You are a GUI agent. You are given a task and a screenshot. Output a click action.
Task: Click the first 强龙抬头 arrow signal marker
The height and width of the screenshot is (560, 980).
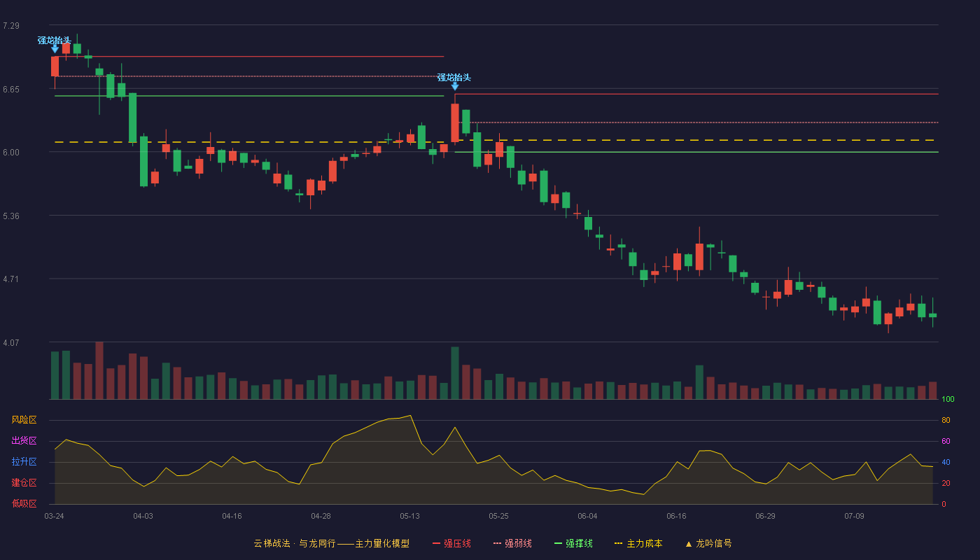click(x=55, y=49)
